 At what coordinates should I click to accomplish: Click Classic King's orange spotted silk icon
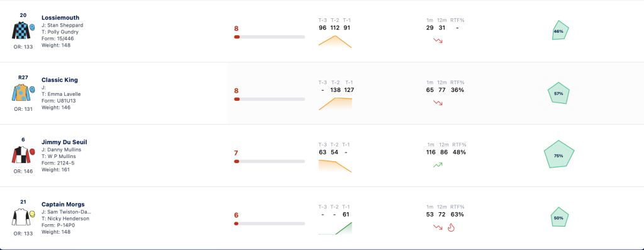coord(21,93)
